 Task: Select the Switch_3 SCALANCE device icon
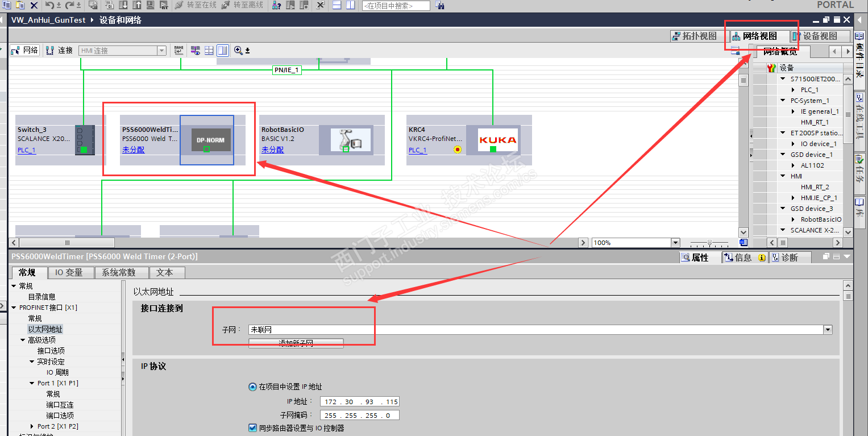85,140
